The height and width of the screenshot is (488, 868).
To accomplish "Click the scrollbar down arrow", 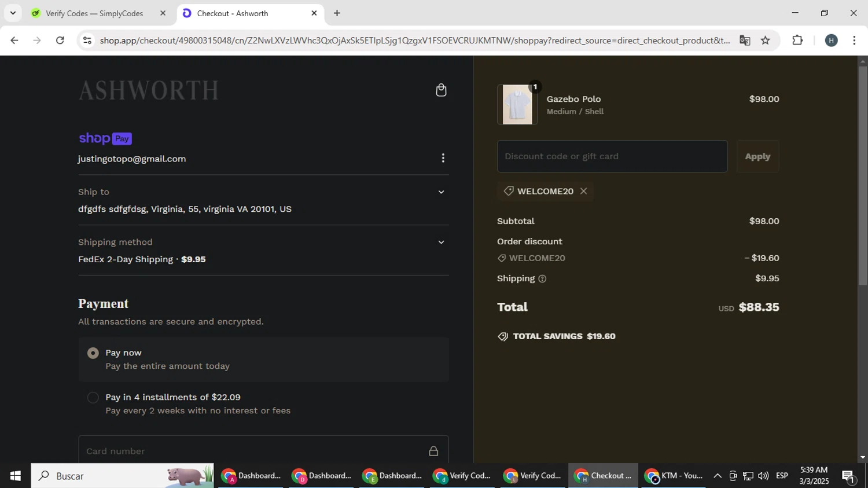I will pyautogui.click(x=862, y=457).
